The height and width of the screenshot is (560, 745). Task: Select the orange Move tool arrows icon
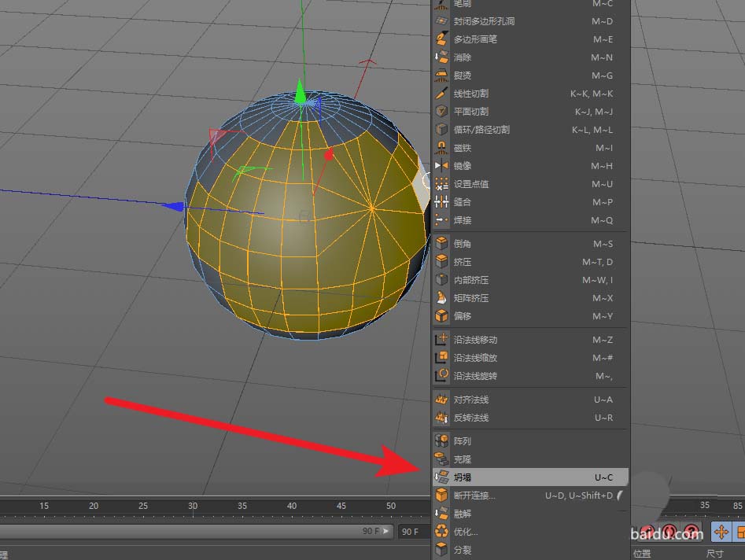coord(721,532)
